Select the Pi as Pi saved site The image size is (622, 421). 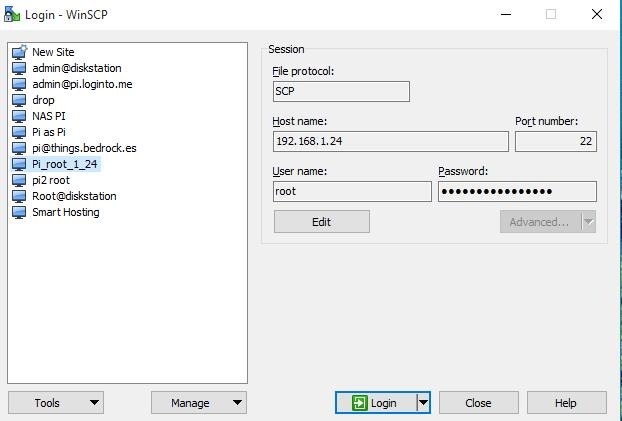point(48,132)
